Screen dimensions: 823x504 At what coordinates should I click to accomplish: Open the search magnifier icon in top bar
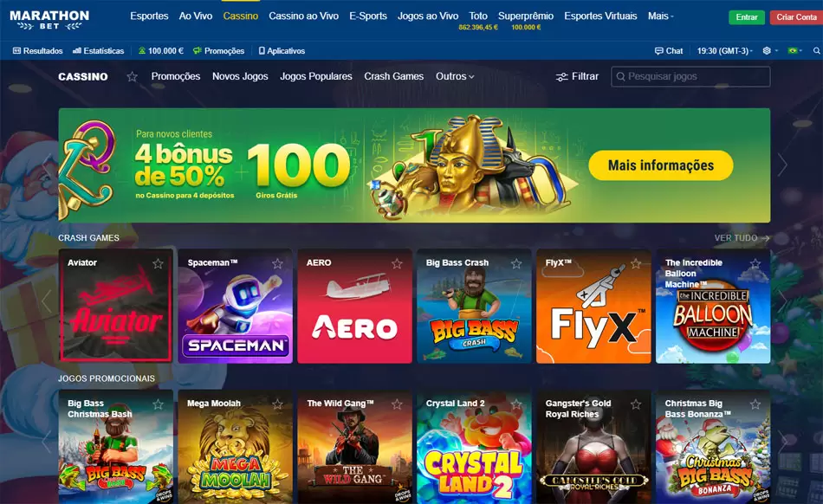click(x=816, y=51)
